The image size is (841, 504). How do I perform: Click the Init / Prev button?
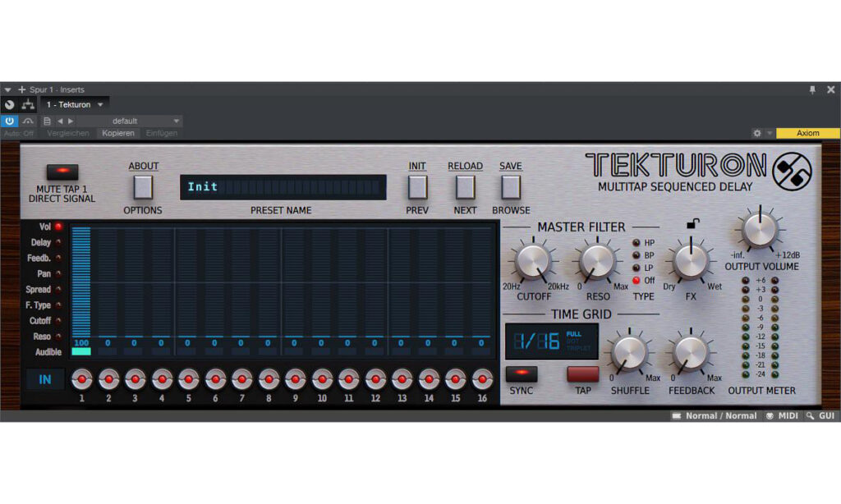click(417, 187)
